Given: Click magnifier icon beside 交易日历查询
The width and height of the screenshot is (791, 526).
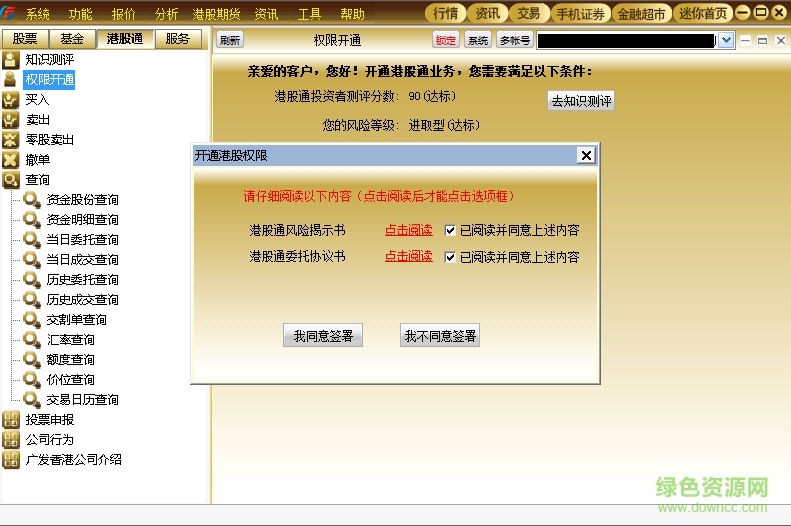Looking at the screenshot, I should 32,400.
